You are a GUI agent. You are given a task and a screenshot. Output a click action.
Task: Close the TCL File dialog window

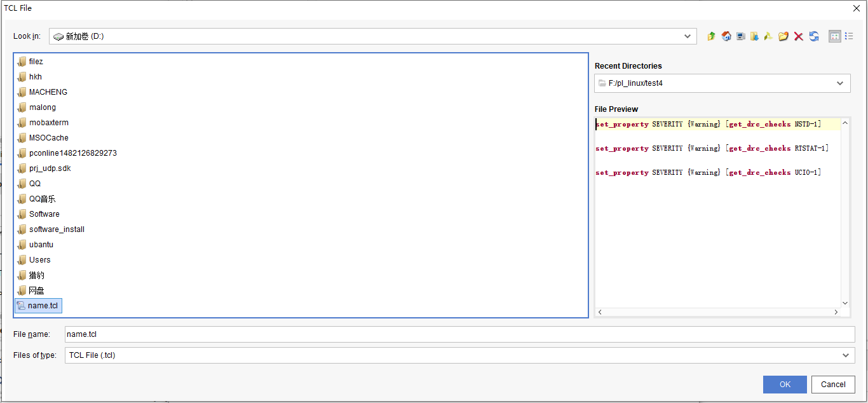[855, 8]
